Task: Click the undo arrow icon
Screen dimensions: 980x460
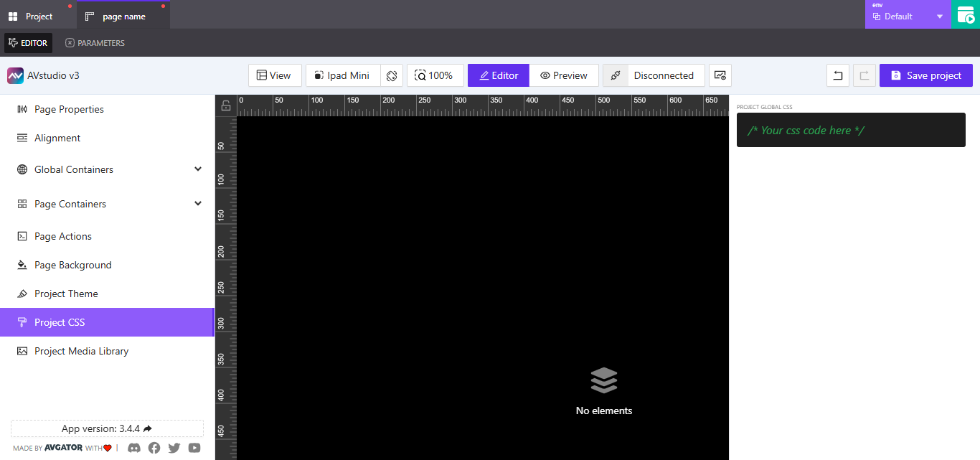Action: [837, 75]
